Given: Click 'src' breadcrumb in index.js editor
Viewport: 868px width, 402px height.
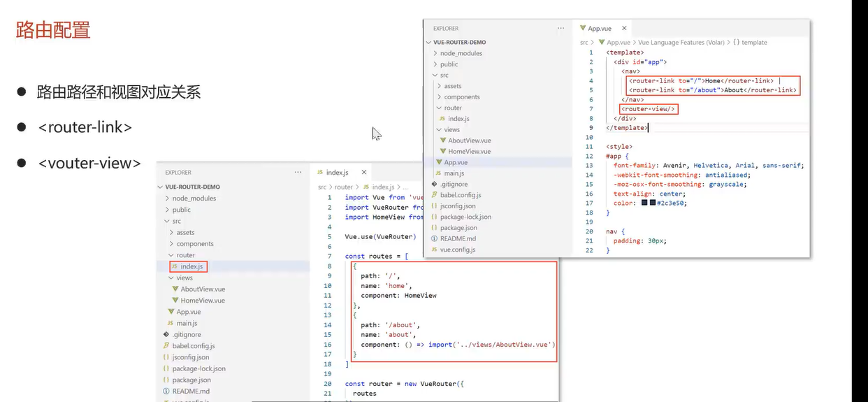Looking at the screenshot, I should (x=322, y=187).
